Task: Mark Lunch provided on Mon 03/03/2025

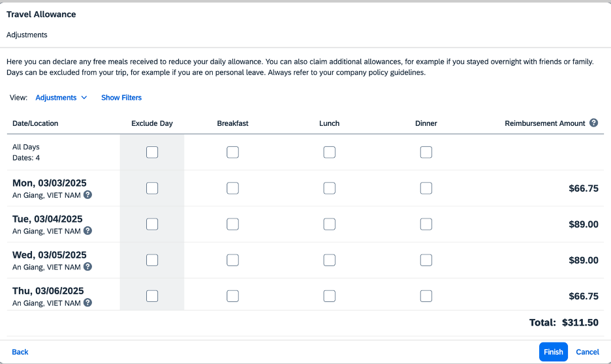Action: (329, 188)
